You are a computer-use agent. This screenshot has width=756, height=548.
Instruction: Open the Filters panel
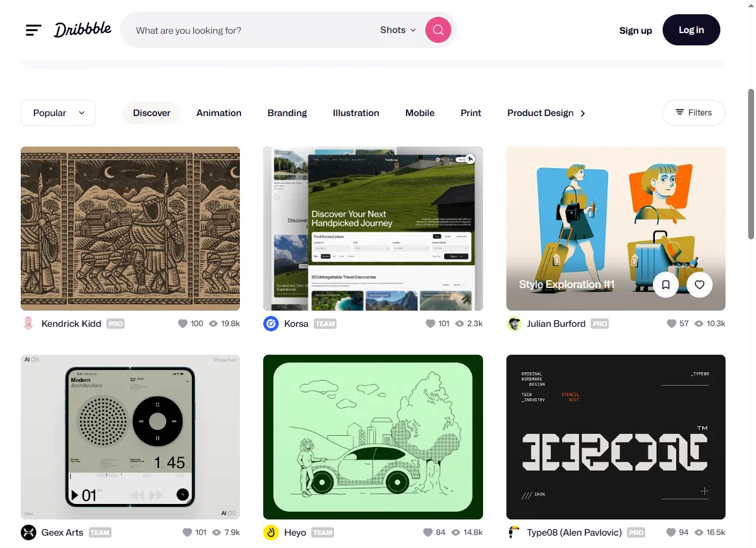pyautogui.click(x=693, y=113)
